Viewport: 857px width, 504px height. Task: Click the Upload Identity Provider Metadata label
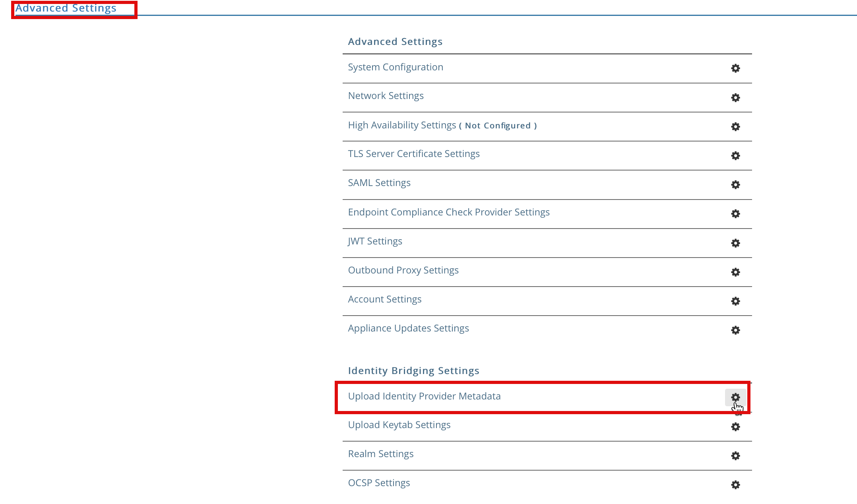(424, 396)
